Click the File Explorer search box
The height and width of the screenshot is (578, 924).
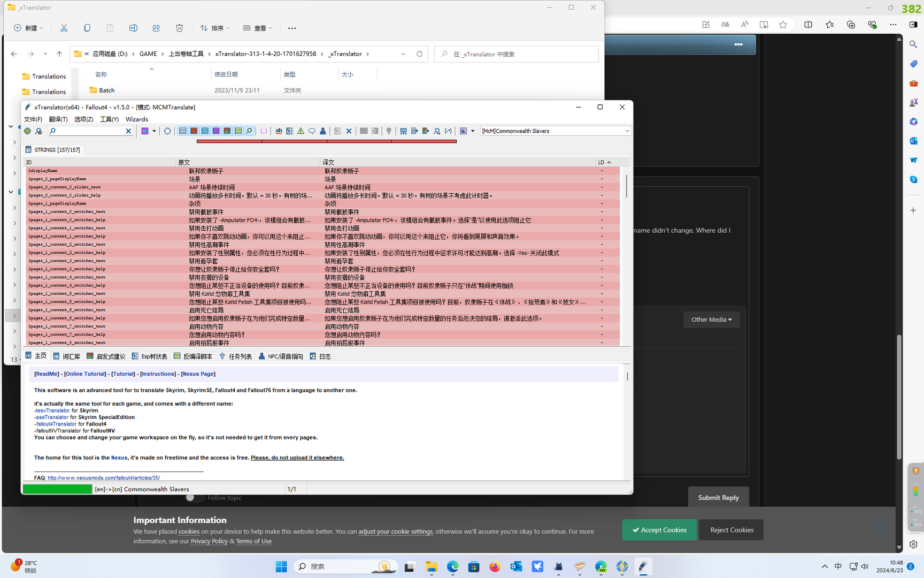(x=517, y=54)
